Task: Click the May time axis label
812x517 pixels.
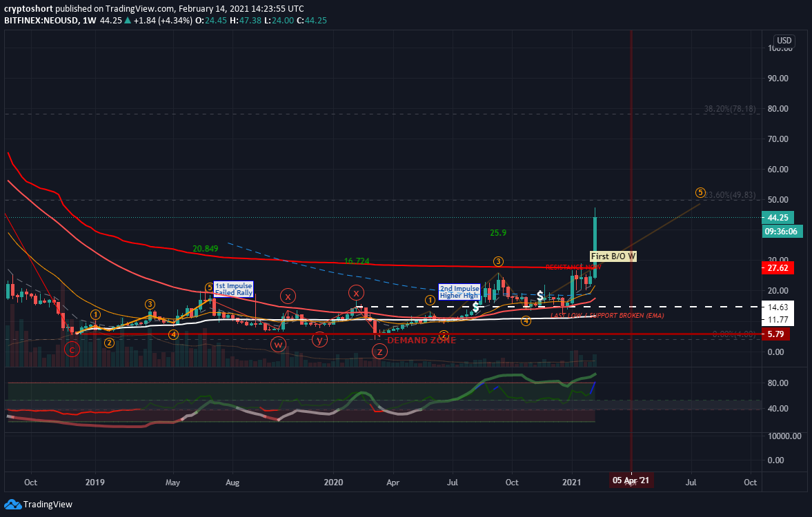Action: click(172, 483)
